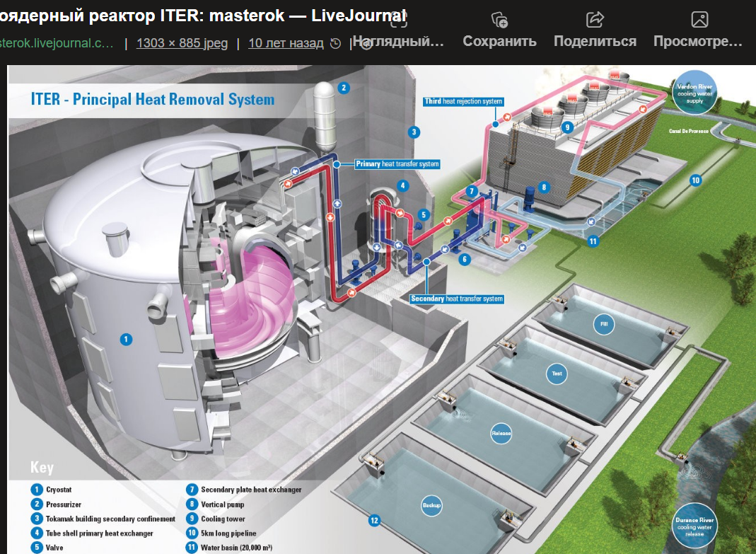
Task: Click "Tube shell primary heat exchanger" key entry
Action: coord(92,533)
